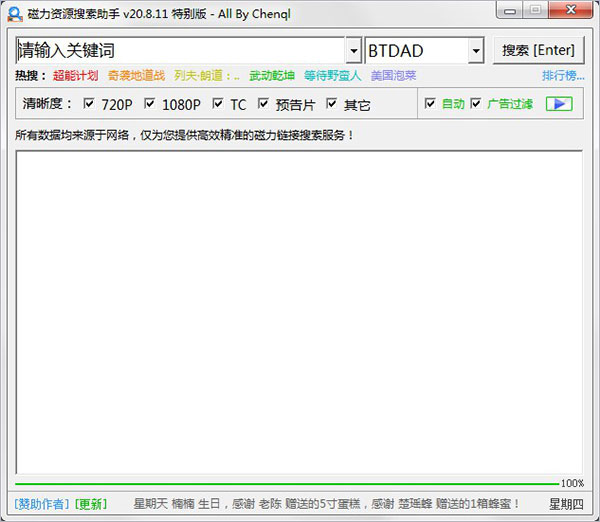The height and width of the screenshot is (522, 600).
Task: Click the blue play arrow button
Action: 559,104
